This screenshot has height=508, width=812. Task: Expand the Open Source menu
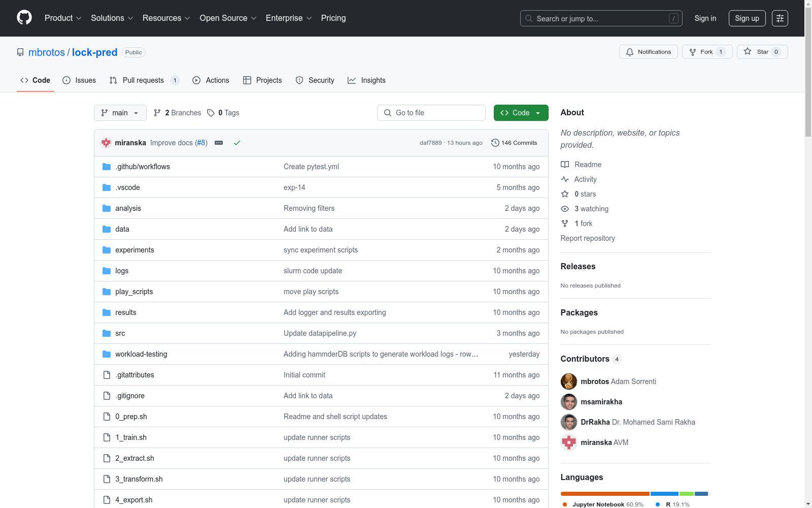click(228, 18)
